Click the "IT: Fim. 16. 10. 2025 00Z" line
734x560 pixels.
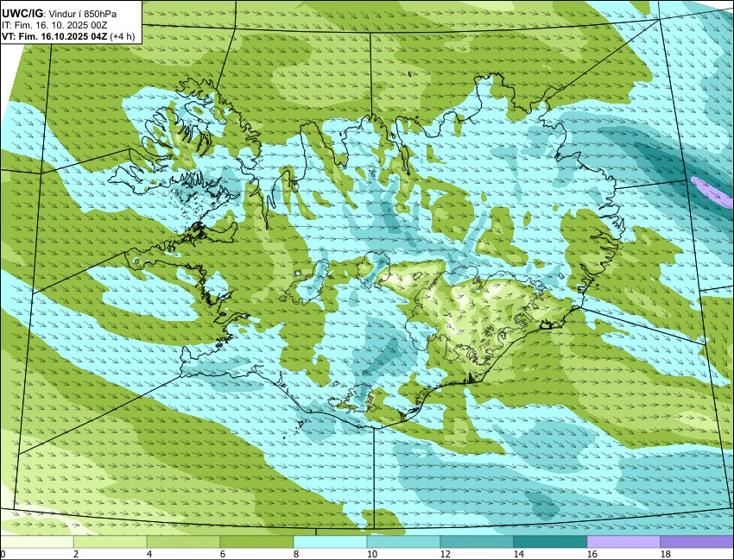[54, 25]
